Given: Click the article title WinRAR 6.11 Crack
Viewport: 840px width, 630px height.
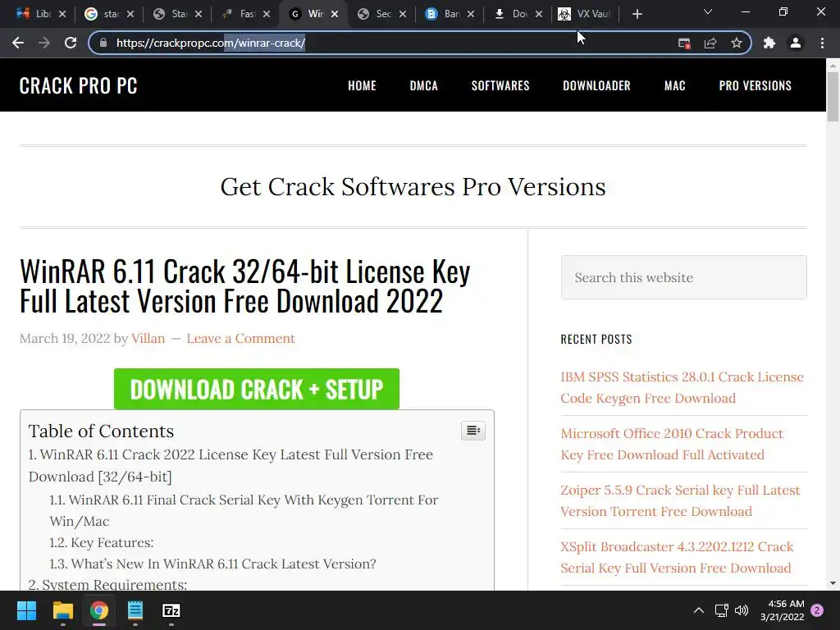Looking at the screenshot, I should point(244,285).
